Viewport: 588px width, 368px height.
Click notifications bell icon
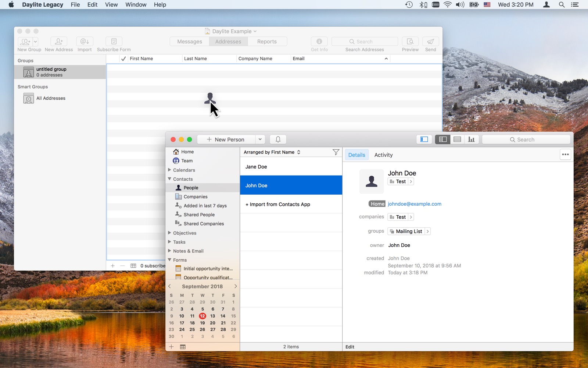pyautogui.click(x=278, y=139)
